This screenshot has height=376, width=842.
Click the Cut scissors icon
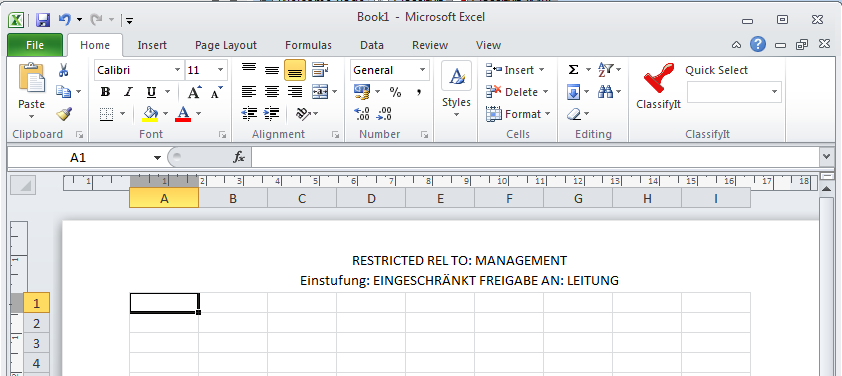tap(63, 70)
